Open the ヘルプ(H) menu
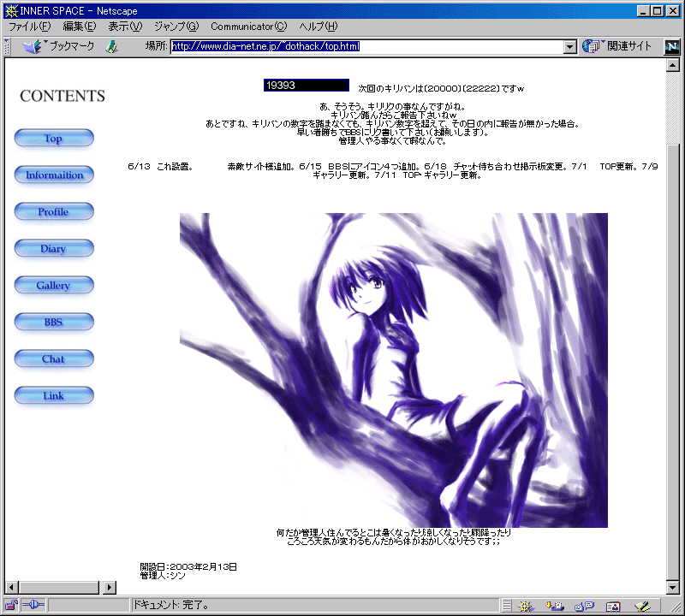The width and height of the screenshot is (685, 616). pyautogui.click(x=319, y=27)
